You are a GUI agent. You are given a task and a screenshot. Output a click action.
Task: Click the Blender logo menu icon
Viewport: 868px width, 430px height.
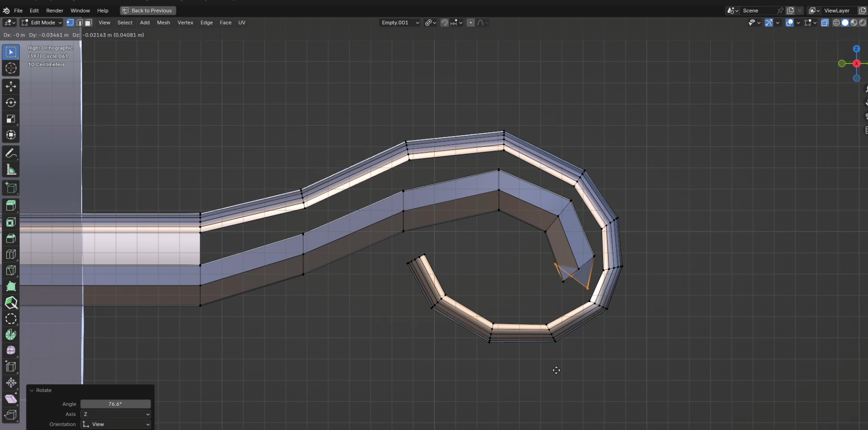(6, 11)
